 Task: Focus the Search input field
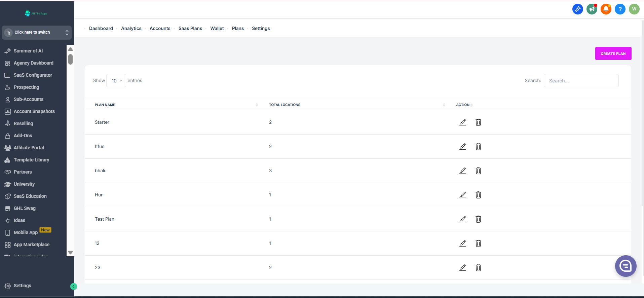pyautogui.click(x=581, y=81)
